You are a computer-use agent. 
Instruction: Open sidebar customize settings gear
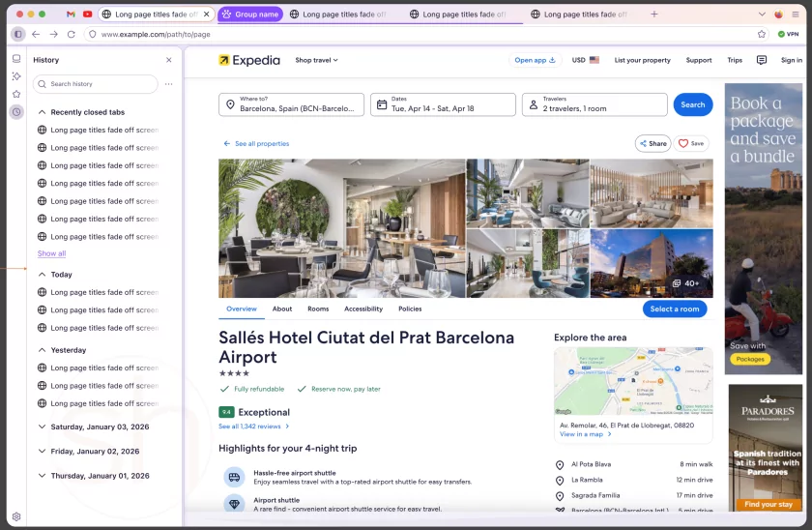16,516
